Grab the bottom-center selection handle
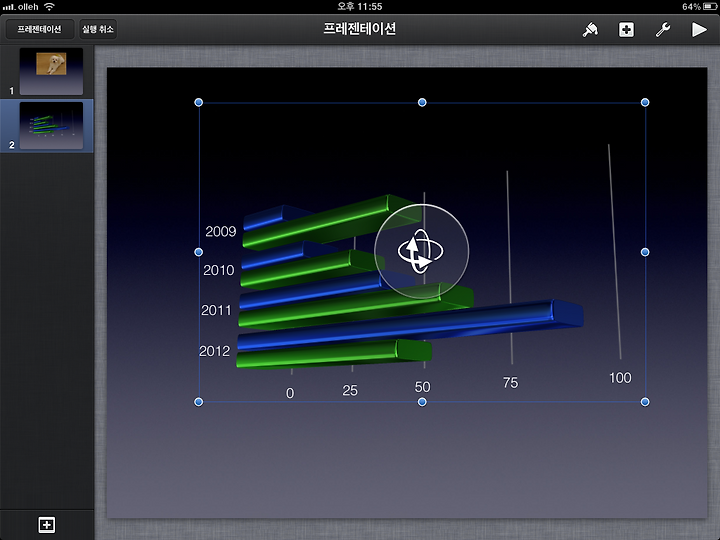The width and height of the screenshot is (720, 540). pos(422,402)
